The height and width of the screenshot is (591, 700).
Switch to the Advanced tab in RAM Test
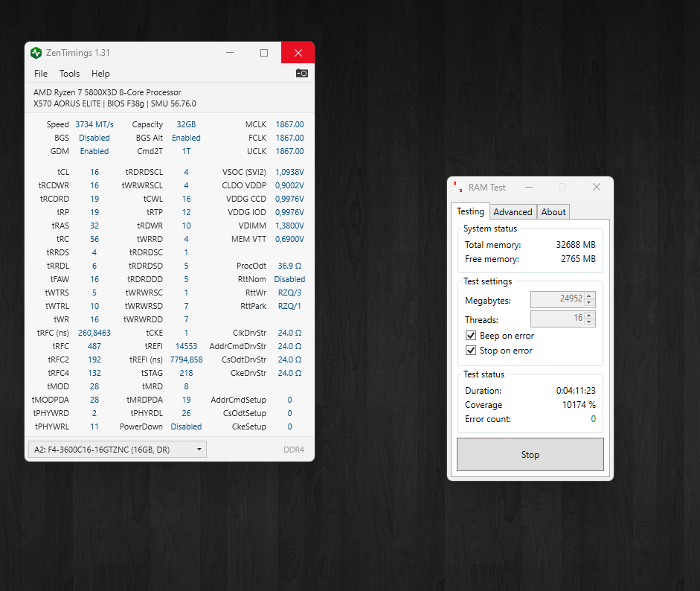(x=513, y=212)
